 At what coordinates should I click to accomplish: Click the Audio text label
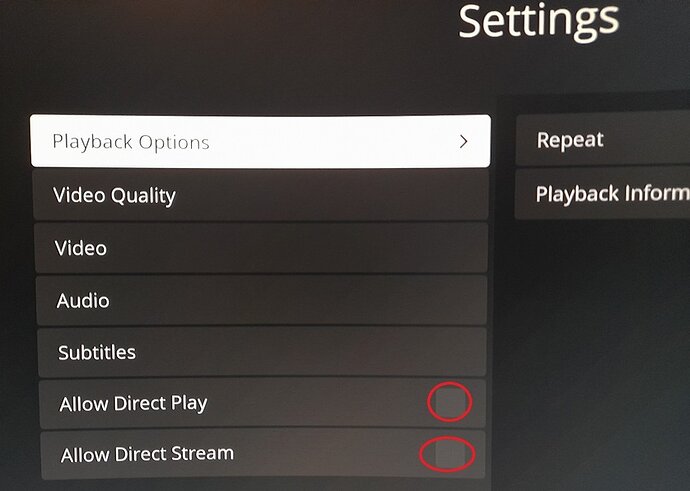coord(83,301)
